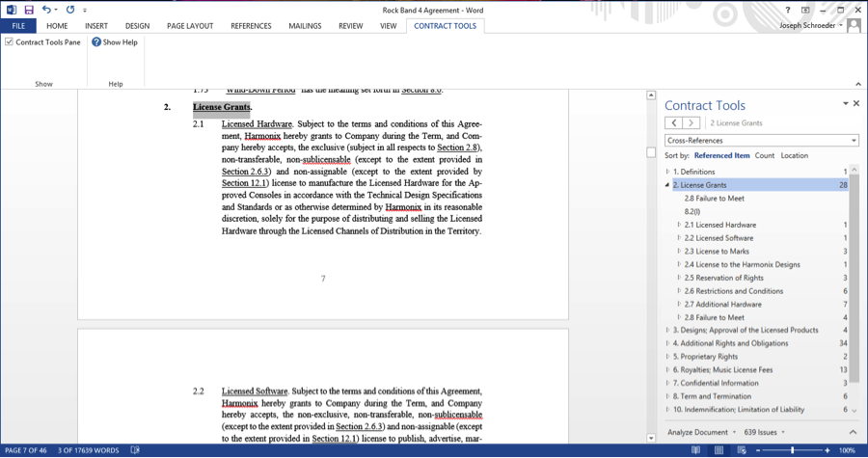
Task: Open the Analyze Document dropdown arrow
Action: [x=734, y=433]
